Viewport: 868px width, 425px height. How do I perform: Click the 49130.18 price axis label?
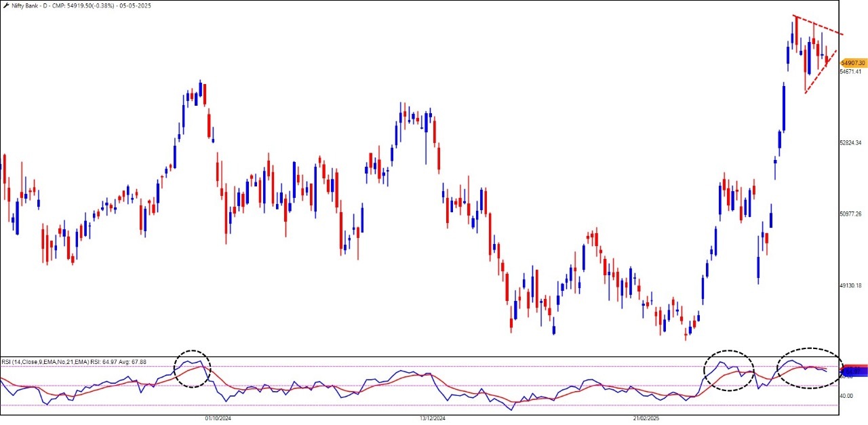(x=850, y=285)
